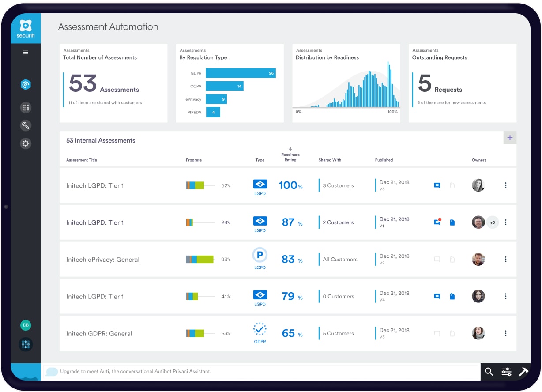This screenshot has height=392, width=542.
Task: Open the more options menu for the 100% assessment
Action: pyautogui.click(x=505, y=185)
